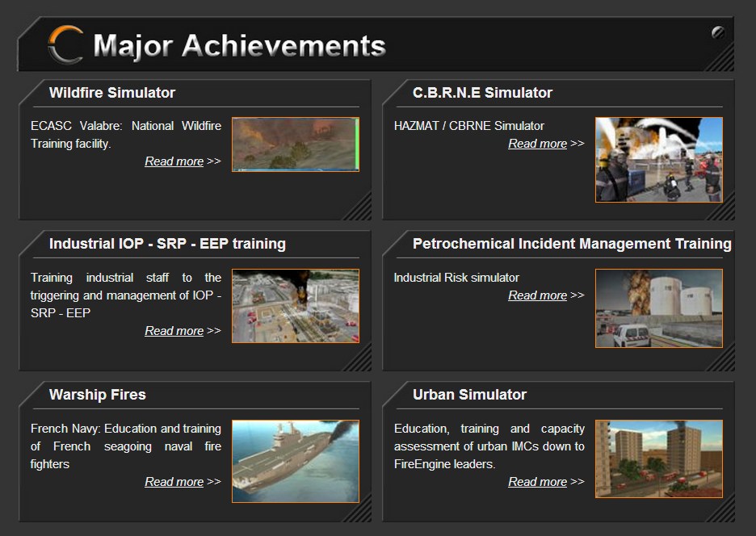The image size is (756, 536).
Task: Open Read more link under HAZMAT / CBRNE Simulator
Action: coord(538,144)
